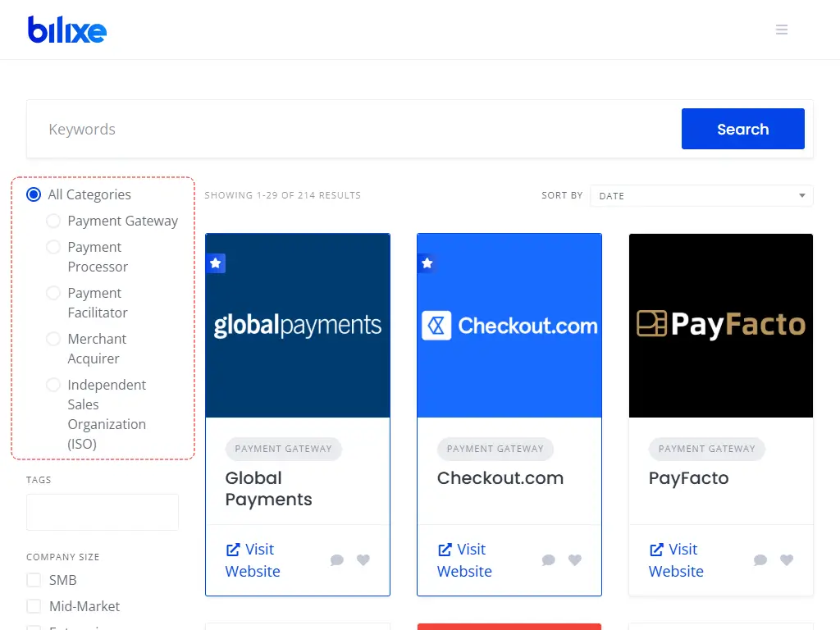Screen dimensions: 840x630
Task: Click Payment Gateway tag on PayFacto card
Action: click(706, 449)
